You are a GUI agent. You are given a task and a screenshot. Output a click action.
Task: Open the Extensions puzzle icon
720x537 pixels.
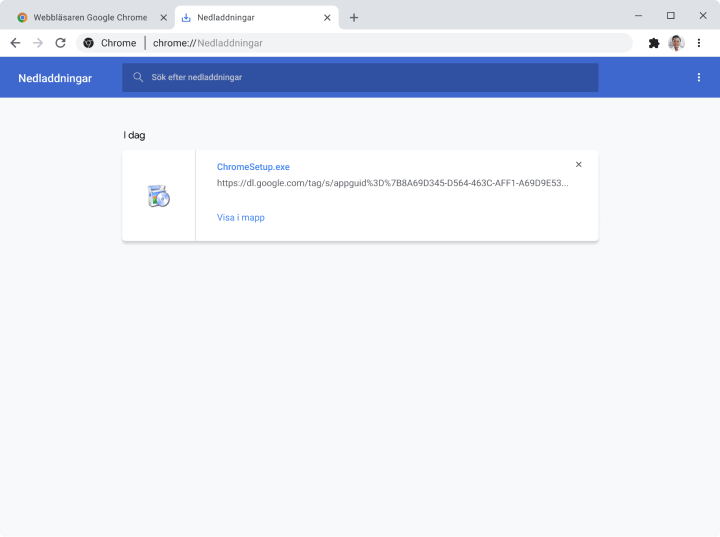click(x=654, y=43)
